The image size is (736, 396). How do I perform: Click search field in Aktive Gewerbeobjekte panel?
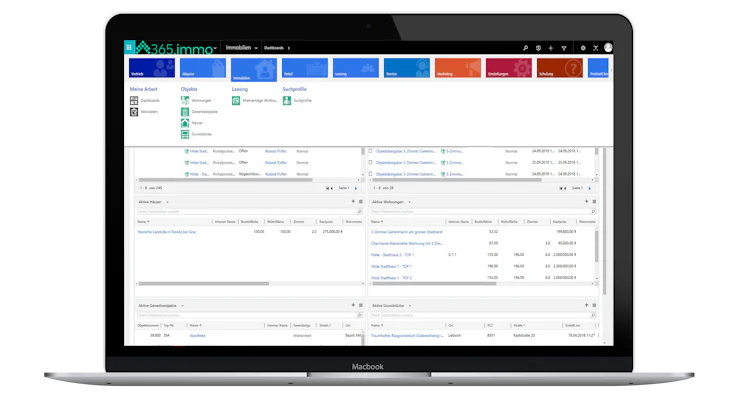coord(250,315)
